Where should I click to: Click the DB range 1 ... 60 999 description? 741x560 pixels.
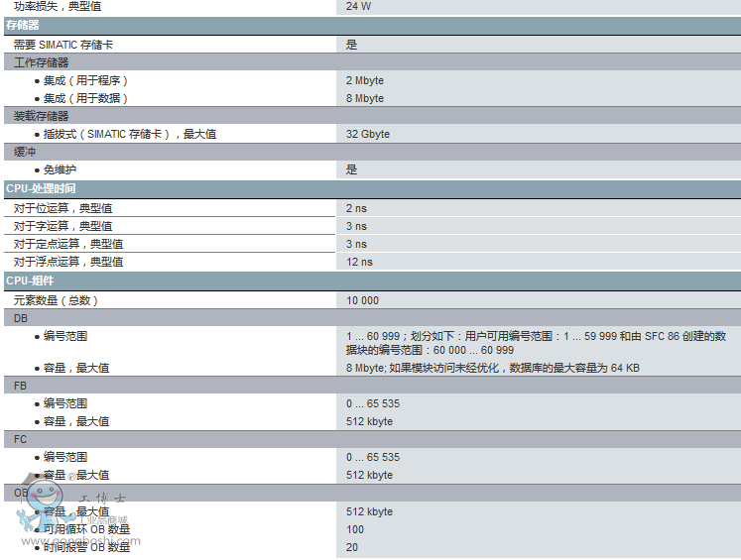(536, 343)
